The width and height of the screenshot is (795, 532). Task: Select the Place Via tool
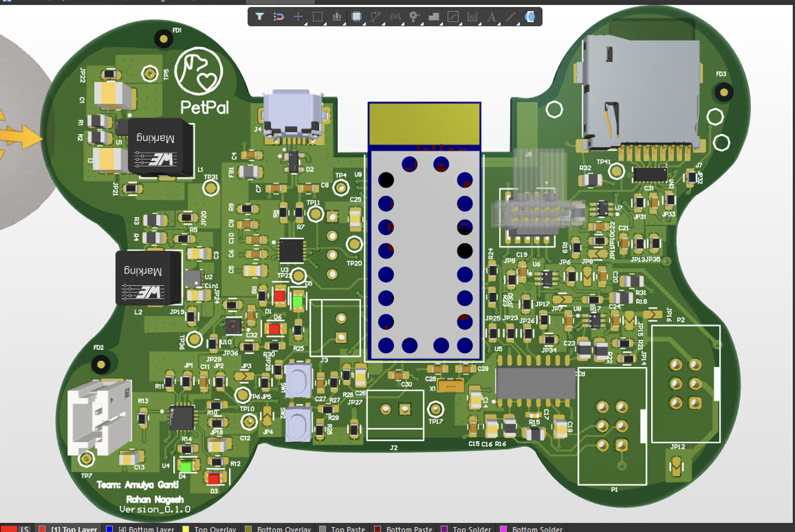[414, 16]
